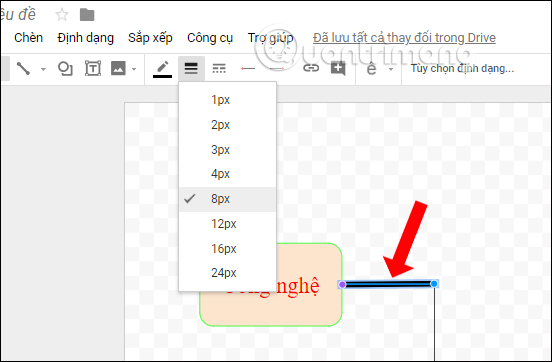The height and width of the screenshot is (362, 552).
Task: Open Tùy chọn định dạng options
Action: (x=462, y=68)
